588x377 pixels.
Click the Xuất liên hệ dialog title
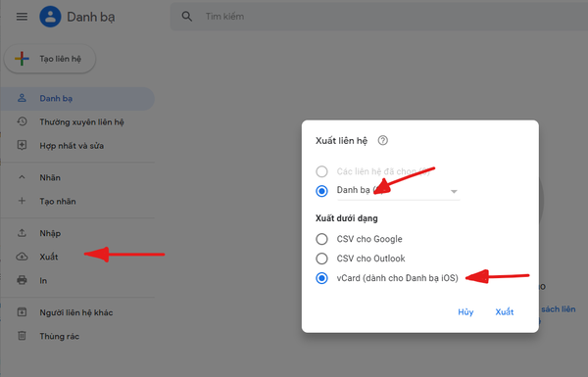click(341, 141)
